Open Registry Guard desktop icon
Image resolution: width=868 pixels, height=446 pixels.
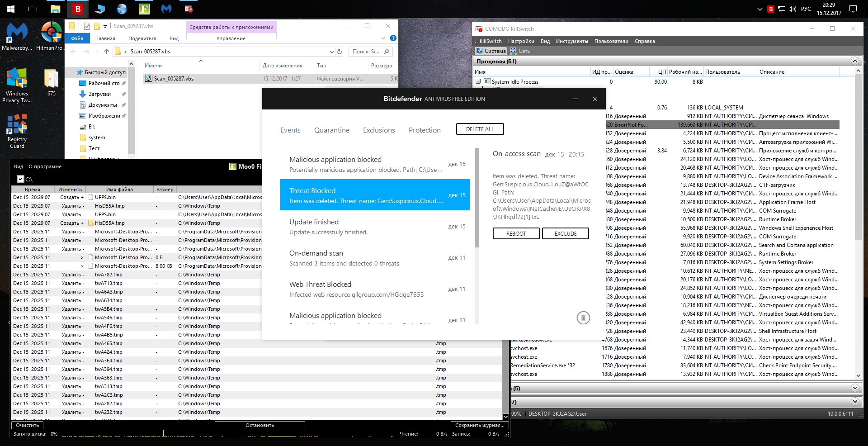pos(17,131)
